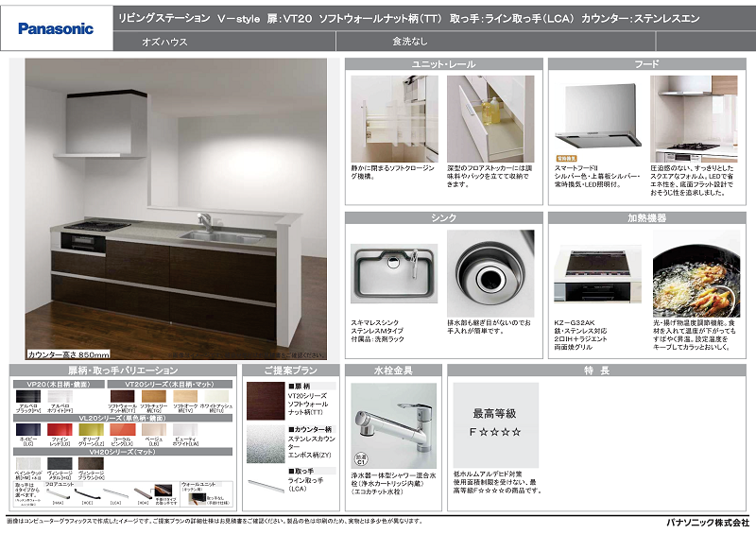Image resolution: width=756 pixels, height=534 pixels.
Task: Select the Fine Red (LD) swatch
Action: 60,430
